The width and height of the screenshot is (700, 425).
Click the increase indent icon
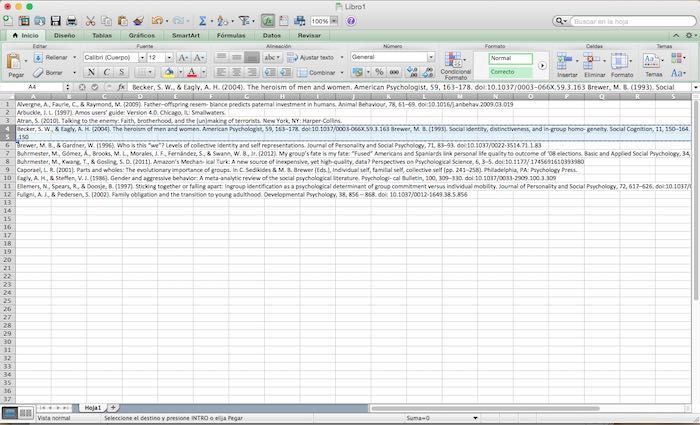(286, 72)
